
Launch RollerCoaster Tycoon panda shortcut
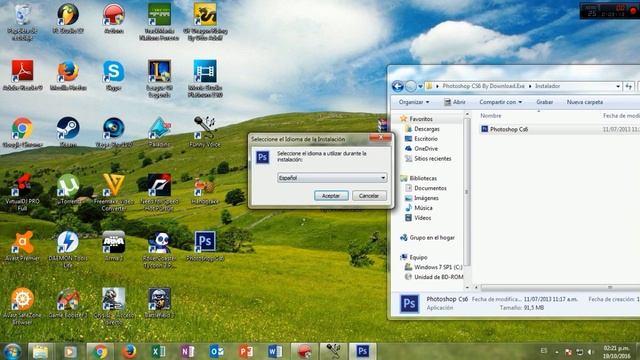click(159, 249)
